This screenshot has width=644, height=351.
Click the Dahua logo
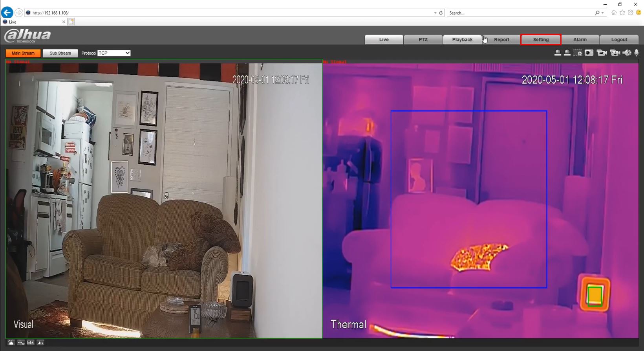pos(27,36)
